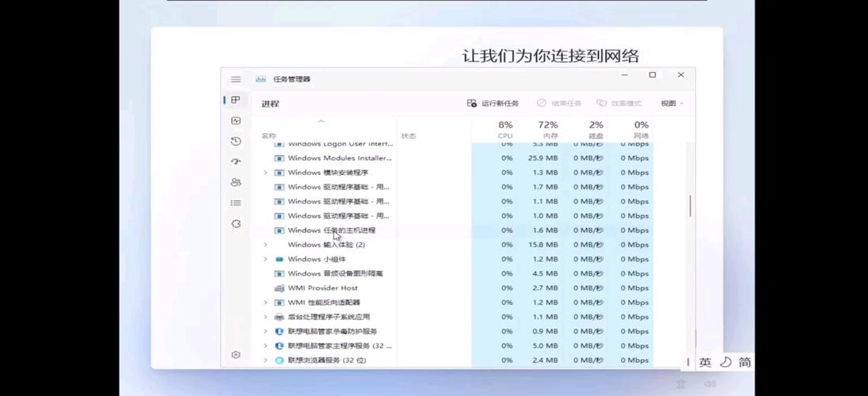Switch IME mode via the 英 indicator
The width and height of the screenshot is (868, 396).
click(x=705, y=362)
